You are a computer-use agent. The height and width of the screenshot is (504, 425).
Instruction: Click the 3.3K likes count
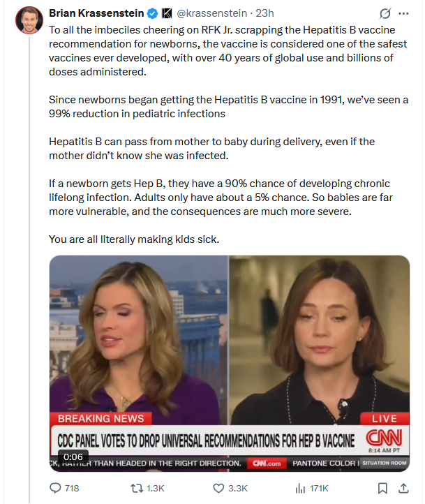(238, 488)
